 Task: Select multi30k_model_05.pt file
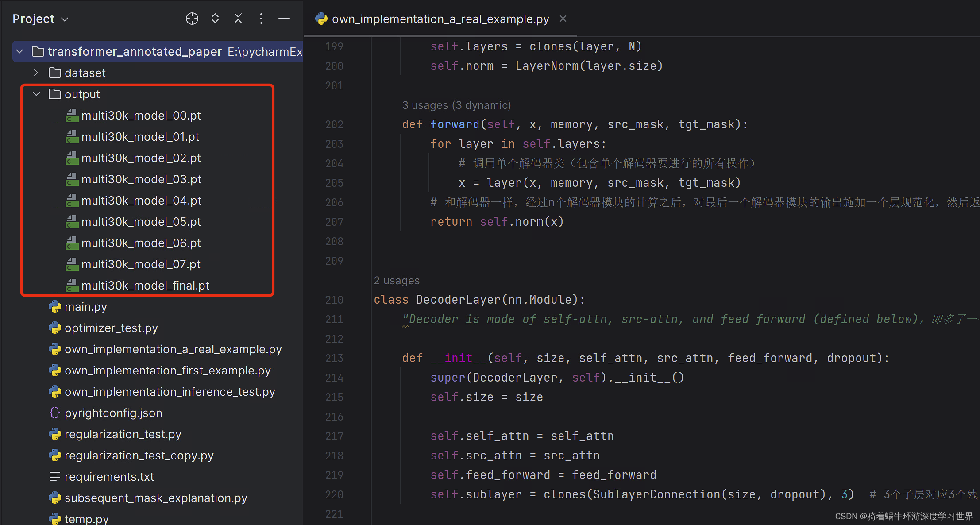tap(141, 222)
